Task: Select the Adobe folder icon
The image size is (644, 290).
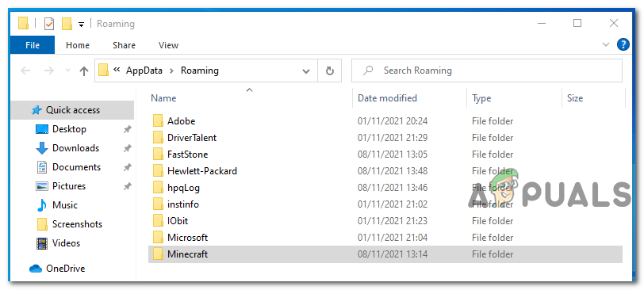Action: [158, 121]
